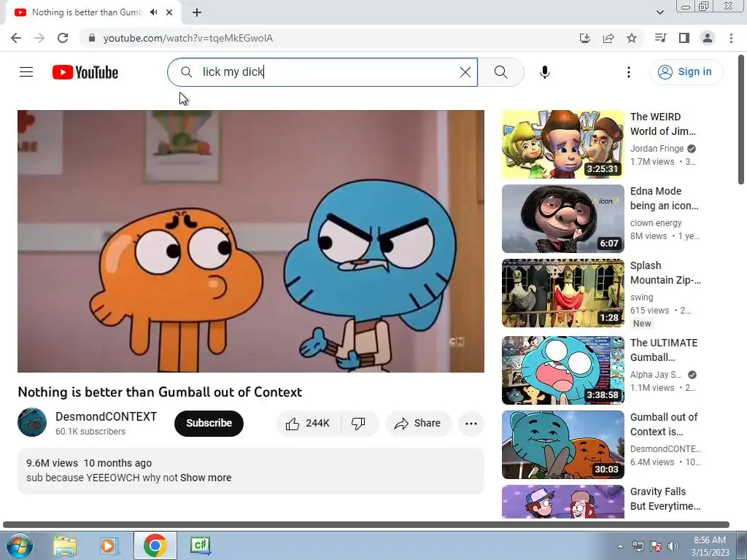Open a new browser tab
747x560 pixels.
197,12
